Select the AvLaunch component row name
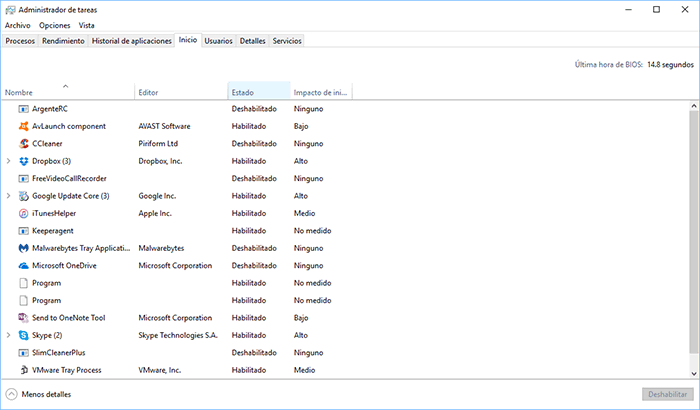 pyautogui.click(x=69, y=126)
